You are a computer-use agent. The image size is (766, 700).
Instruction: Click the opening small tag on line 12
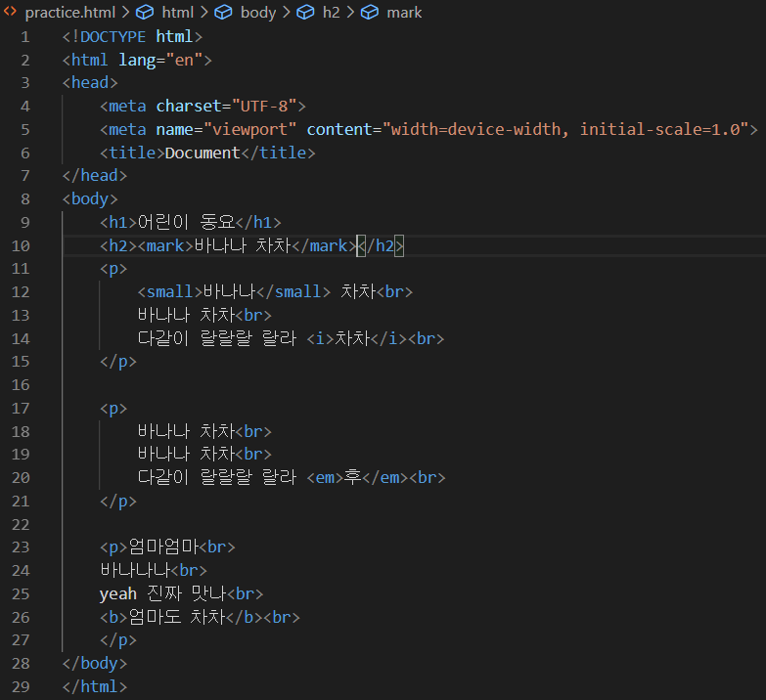point(170,292)
